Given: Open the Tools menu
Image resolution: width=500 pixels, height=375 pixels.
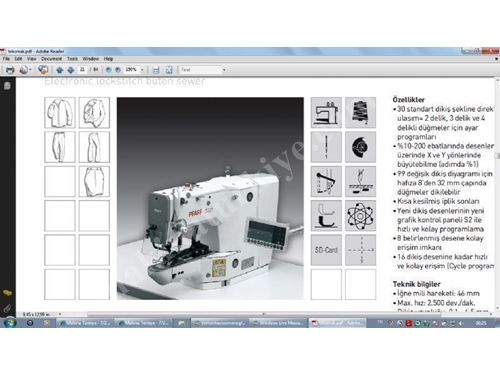Looking at the screenshot, I should [72, 59].
